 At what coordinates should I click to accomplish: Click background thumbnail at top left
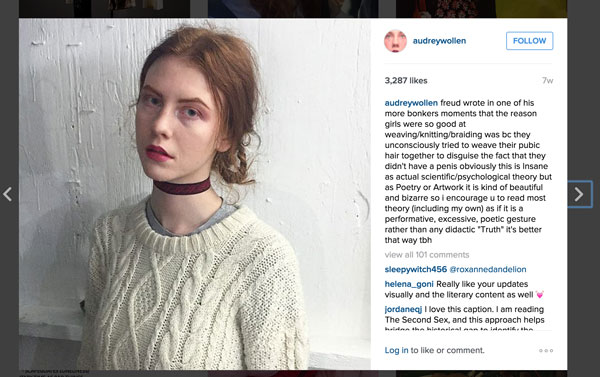104,9
